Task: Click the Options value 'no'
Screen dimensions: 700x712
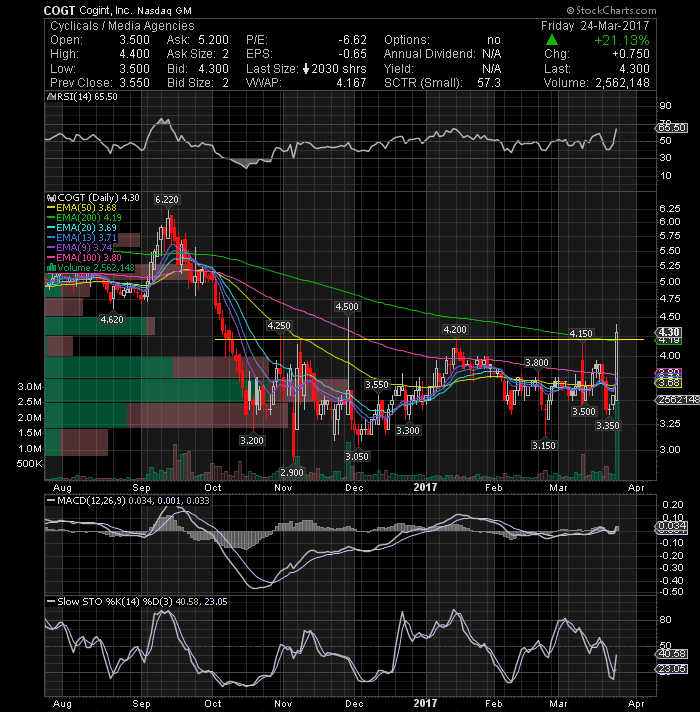Action: [x=494, y=40]
